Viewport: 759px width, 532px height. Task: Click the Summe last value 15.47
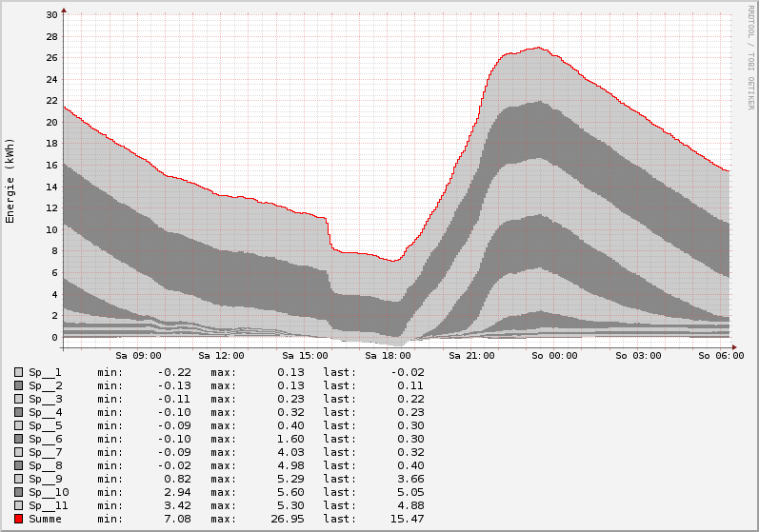(x=407, y=519)
